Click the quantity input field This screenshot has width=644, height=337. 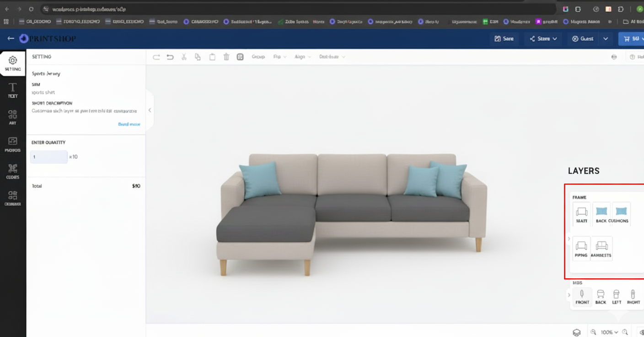(x=48, y=157)
